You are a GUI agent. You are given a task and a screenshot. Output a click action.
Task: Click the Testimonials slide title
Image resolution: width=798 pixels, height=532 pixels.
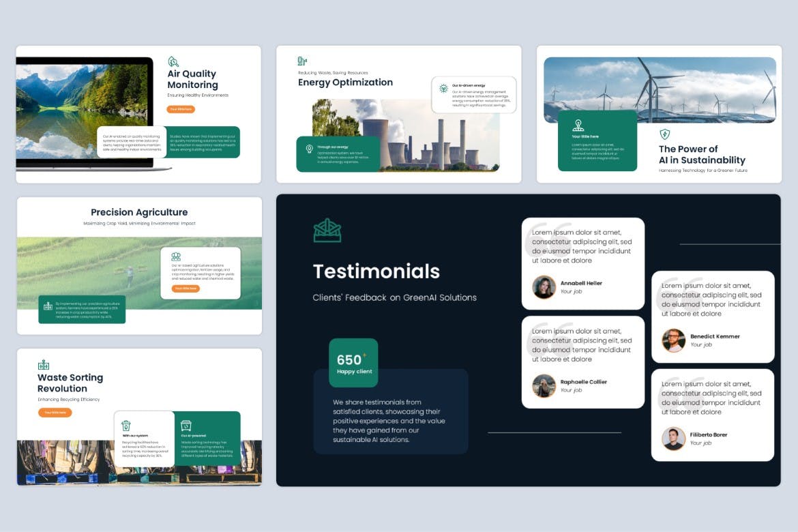tap(376, 271)
